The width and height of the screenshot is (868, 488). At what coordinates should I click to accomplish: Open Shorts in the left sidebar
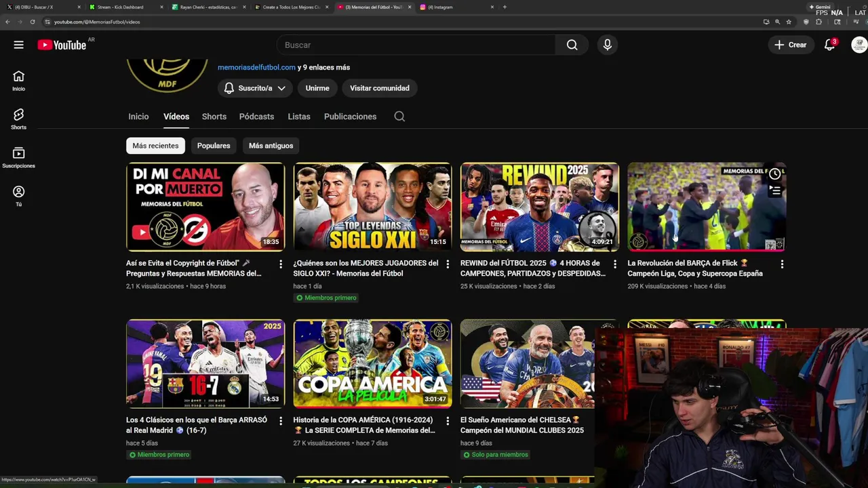[x=18, y=119]
